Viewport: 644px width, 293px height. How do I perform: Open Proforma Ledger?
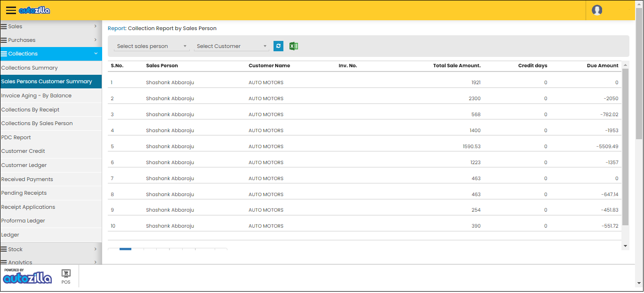click(x=51, y=221)
